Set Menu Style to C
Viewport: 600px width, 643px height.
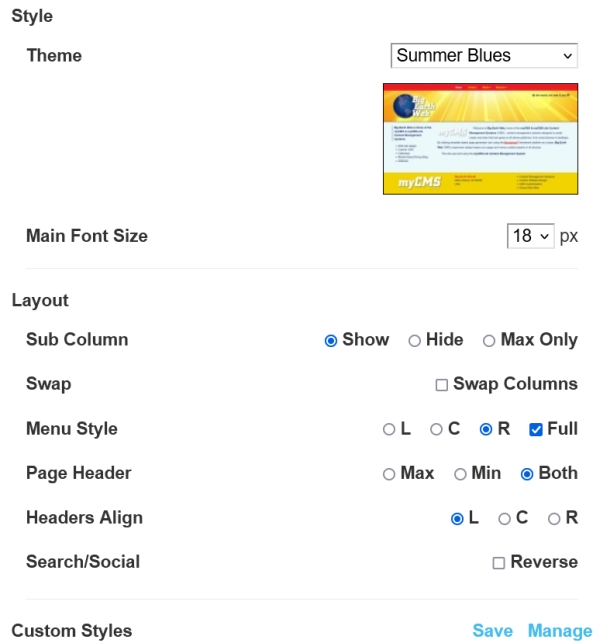coord(436,429)
